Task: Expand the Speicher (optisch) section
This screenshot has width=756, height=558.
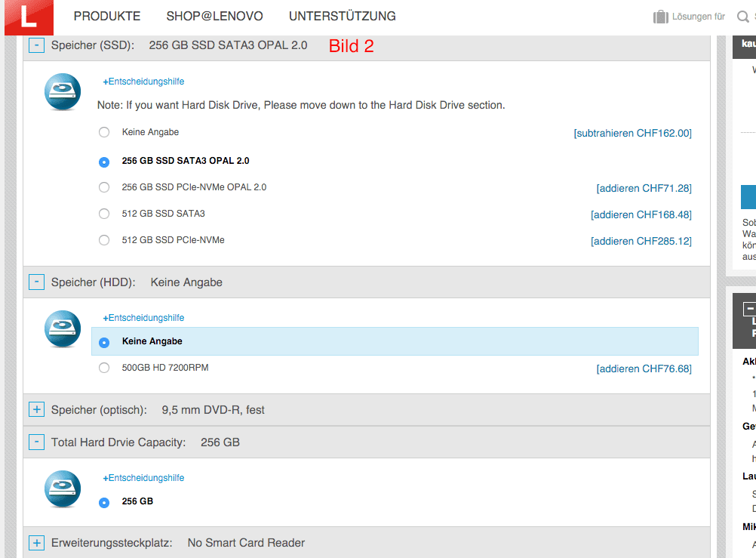Action: pyautogui.click(x=37, y=409)
